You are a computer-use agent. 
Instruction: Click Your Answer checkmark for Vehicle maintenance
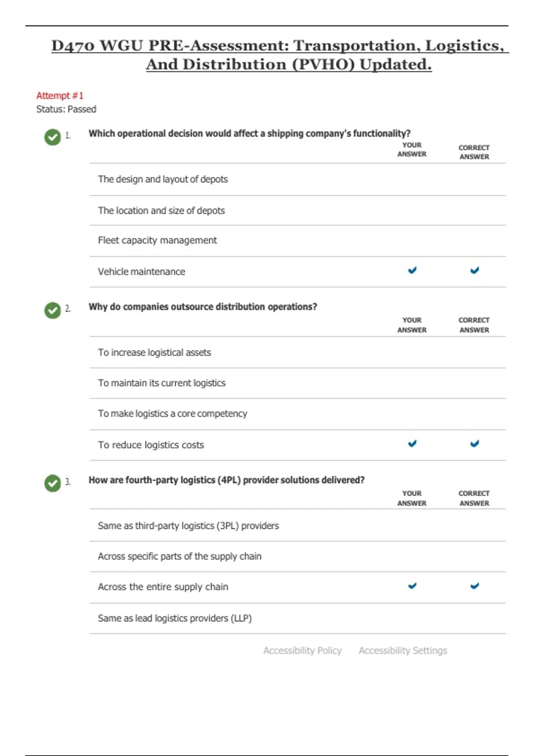(412, 270)
